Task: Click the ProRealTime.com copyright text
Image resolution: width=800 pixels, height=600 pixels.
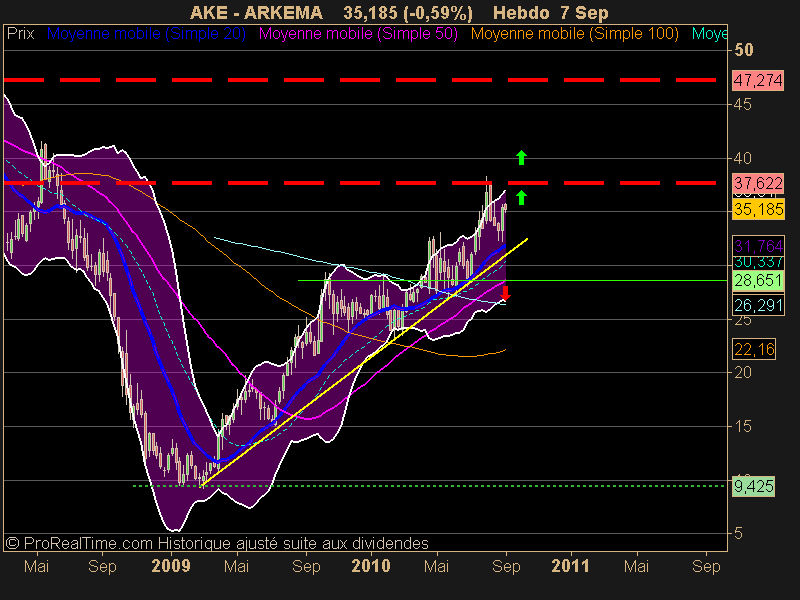Action: click(x=217, y=543)
